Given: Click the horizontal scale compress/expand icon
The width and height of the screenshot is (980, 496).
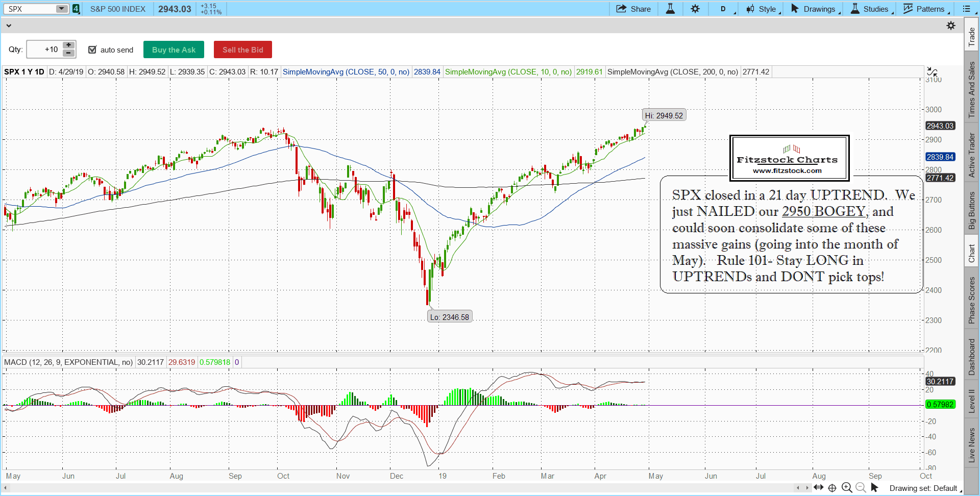Looking at the screenshot, I should point(819,487).
